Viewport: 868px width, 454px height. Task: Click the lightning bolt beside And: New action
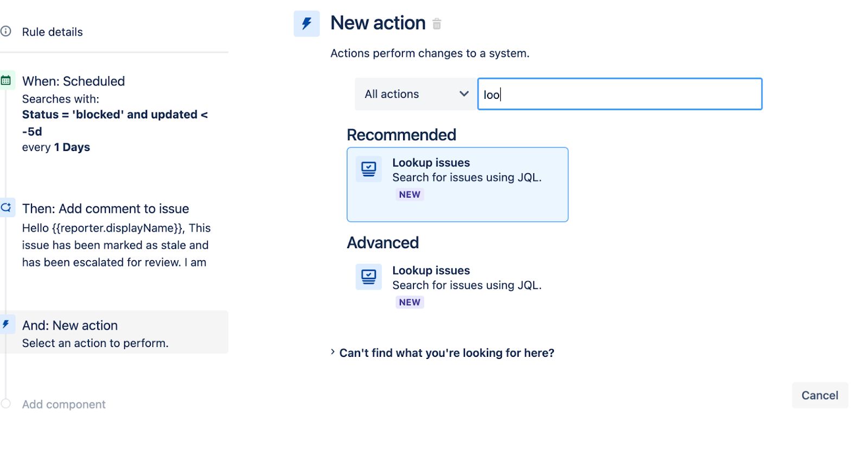[x=6, y=324]
